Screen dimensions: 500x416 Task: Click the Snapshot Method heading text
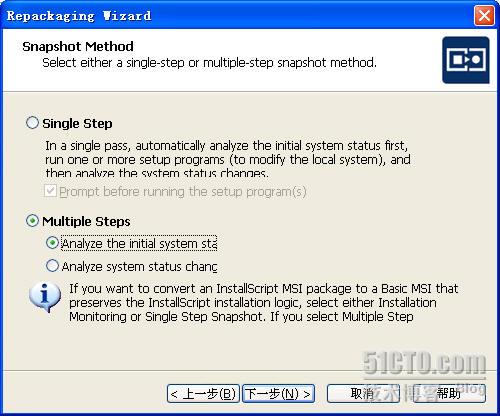pos(78,46)
